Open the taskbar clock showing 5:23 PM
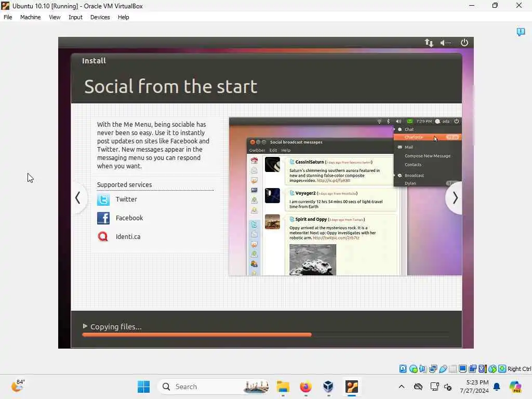Screen dimensions: 532x399 (x=474, y=387)
